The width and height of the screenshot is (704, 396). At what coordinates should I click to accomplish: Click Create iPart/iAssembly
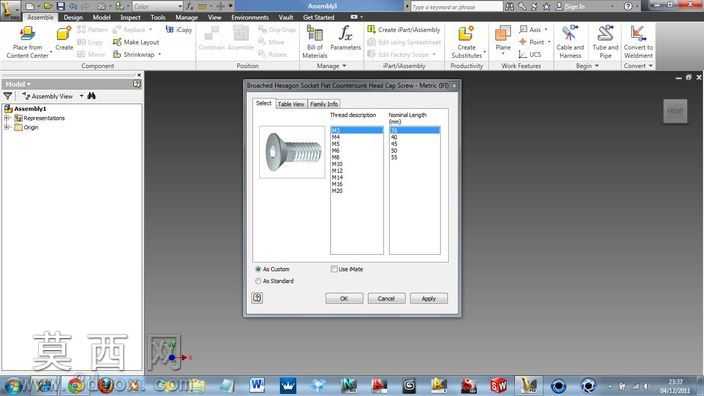coord(404,30)
